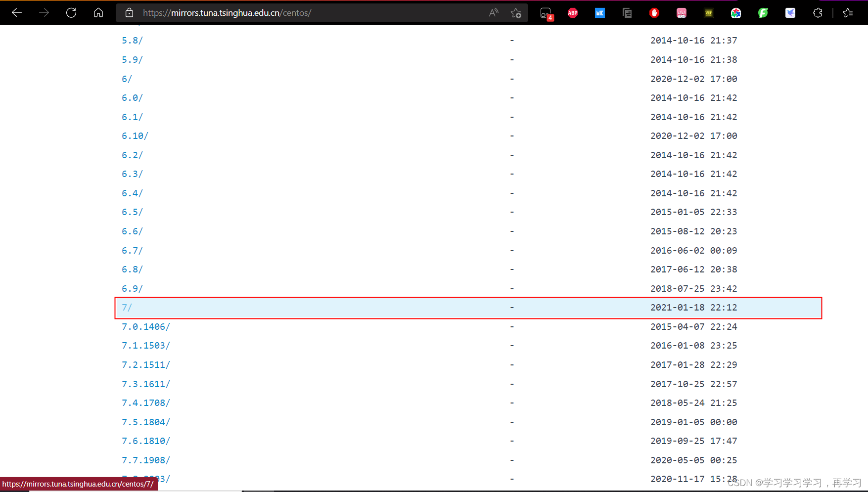The image size is (868, 492).
Task: Go back to the previous page
Action: (x=17, y=13)
